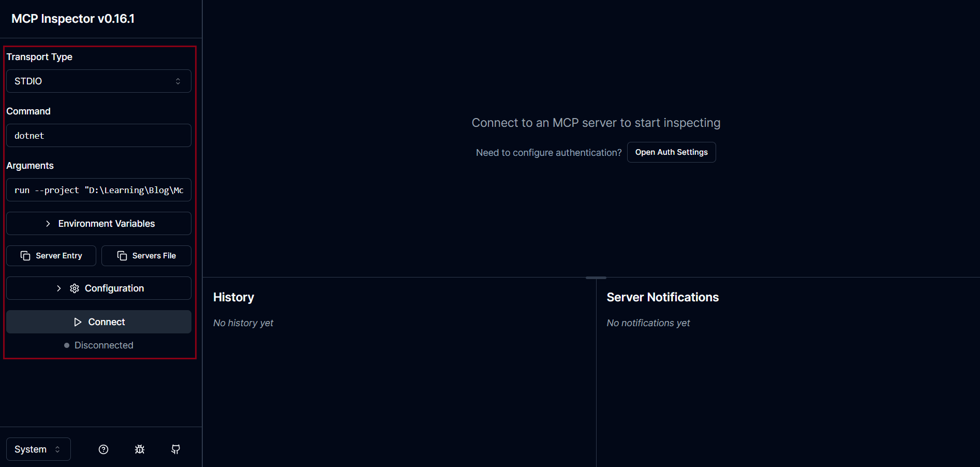The width and height of the screenshot is (980, 467).
Task: Focus the Command field containing dotnet
Action: click(99, 136)
